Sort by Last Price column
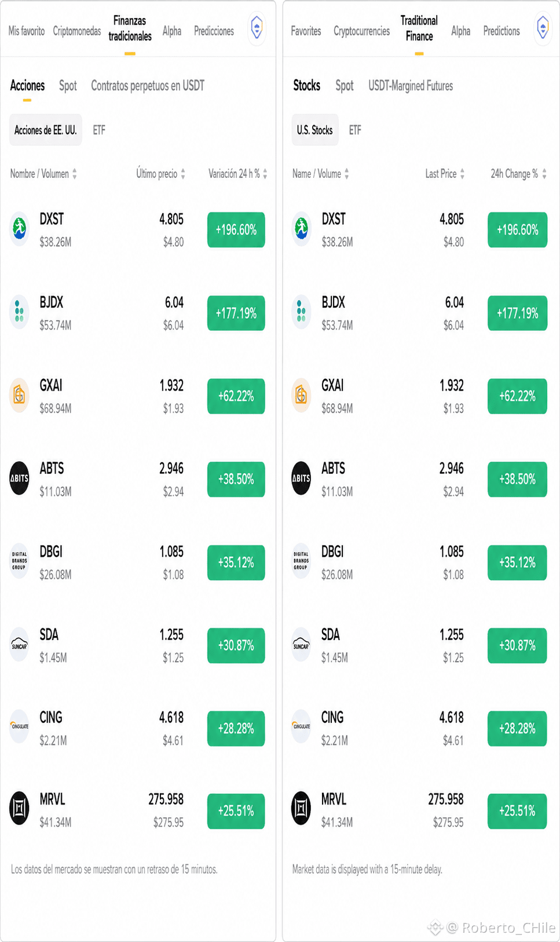 coord(445,174)
